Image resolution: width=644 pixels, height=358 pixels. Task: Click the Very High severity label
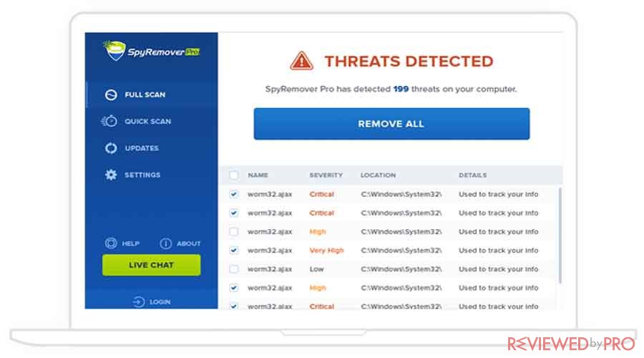click(x=326, y=251)
